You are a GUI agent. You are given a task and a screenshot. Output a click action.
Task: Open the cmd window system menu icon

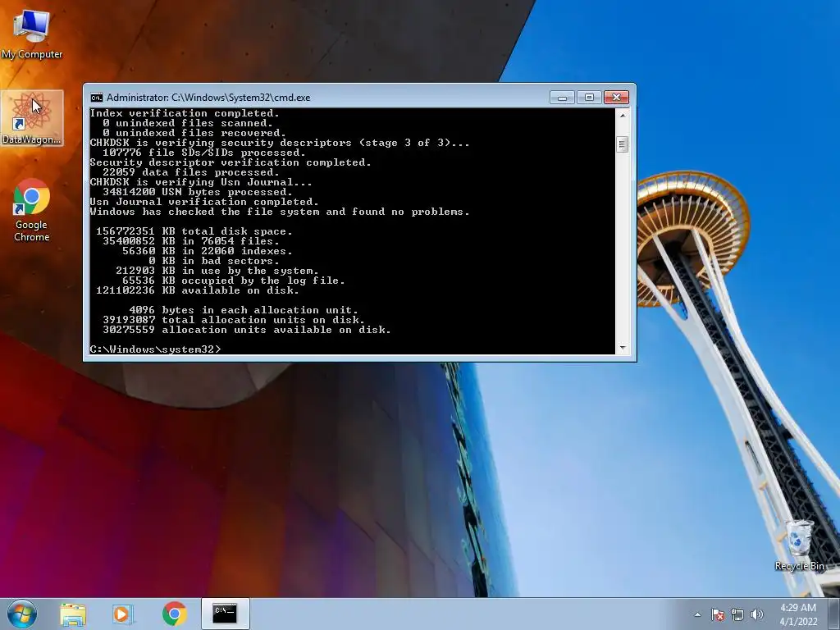tap(97, 98)
